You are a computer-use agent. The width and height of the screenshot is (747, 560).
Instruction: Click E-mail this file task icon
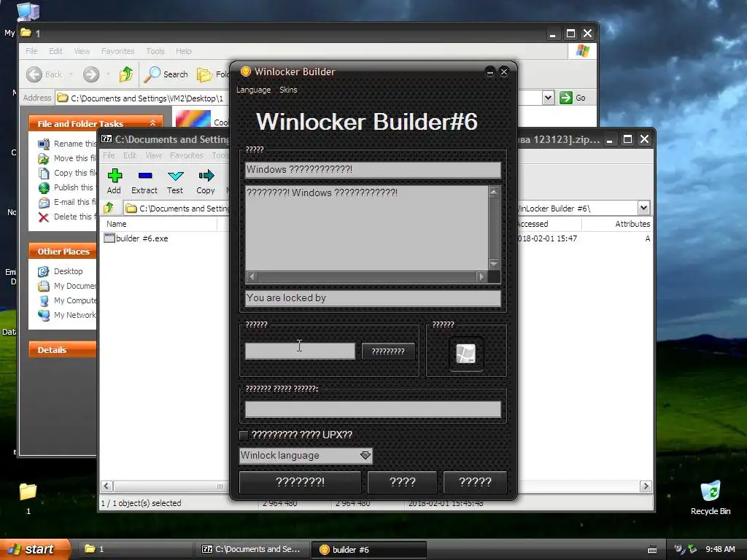coord(44,203)
